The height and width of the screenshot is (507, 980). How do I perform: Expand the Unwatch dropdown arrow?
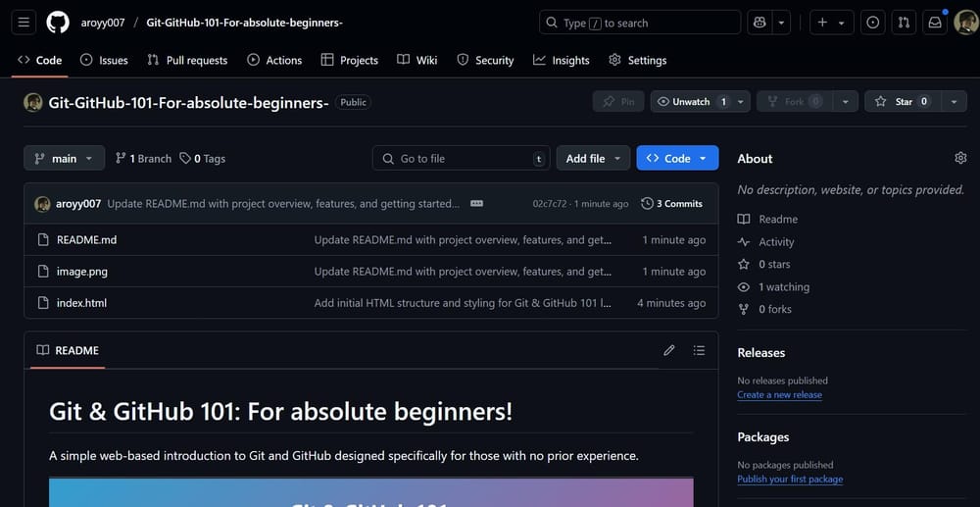point(741,101)
